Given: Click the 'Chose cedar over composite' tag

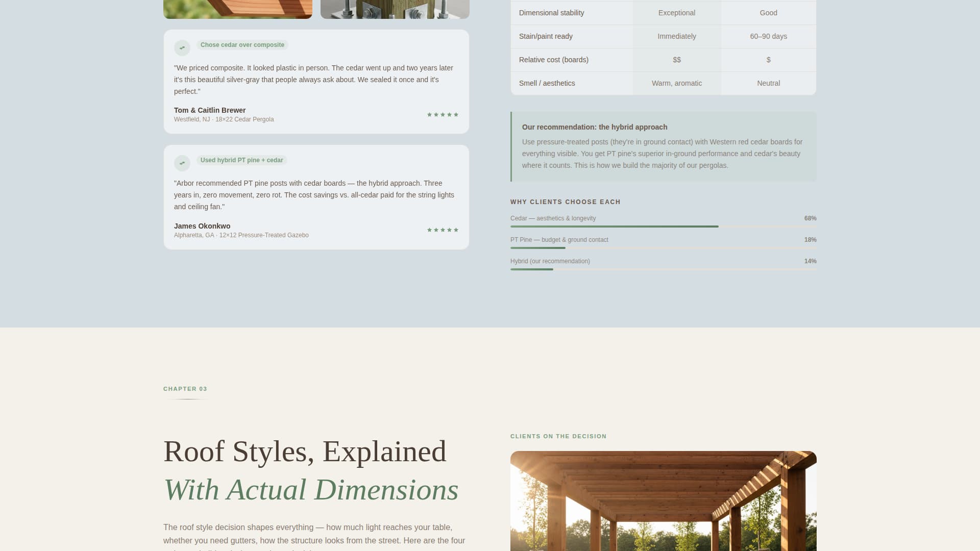Looking at the screenshot, I should pyautogui.click(x=242, y=45).
